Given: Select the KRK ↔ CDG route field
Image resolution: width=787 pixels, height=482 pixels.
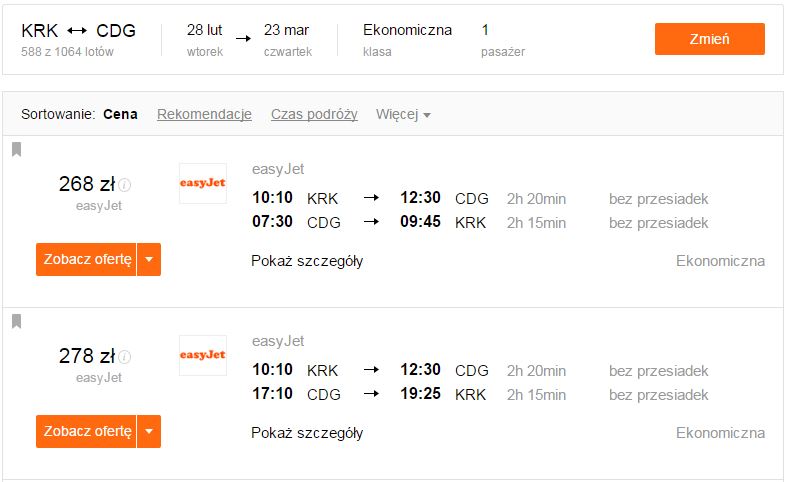Looking at the screenshot, I should click(79, 39).
